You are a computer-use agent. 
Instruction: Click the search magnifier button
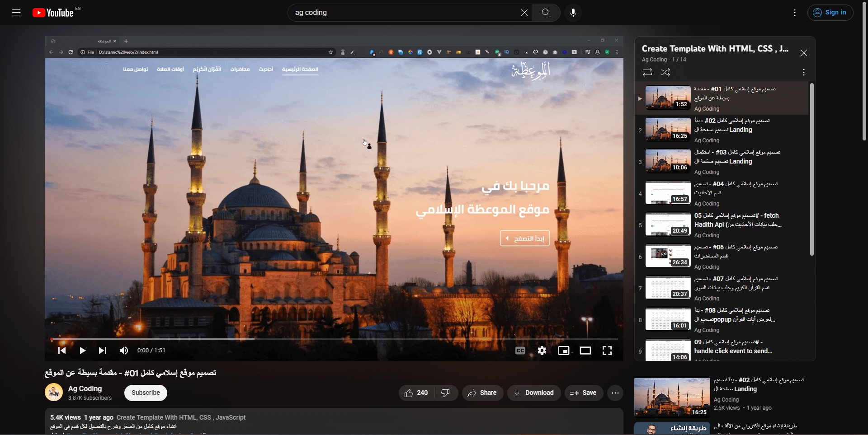coord(546,13)
